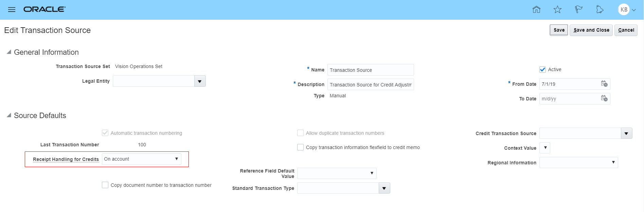This screenshot has width=644, height=212.
Task: Open the From Date calendar picker
Action: point(604,84)
